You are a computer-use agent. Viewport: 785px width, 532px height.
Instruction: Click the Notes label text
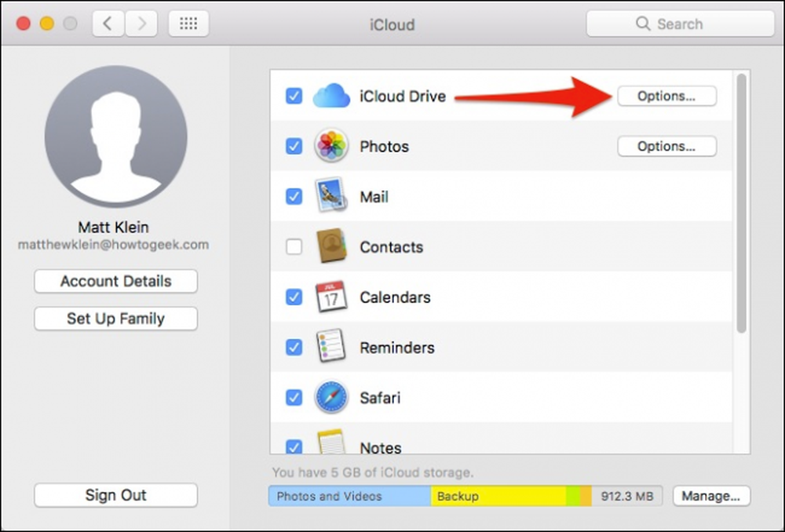381,447
